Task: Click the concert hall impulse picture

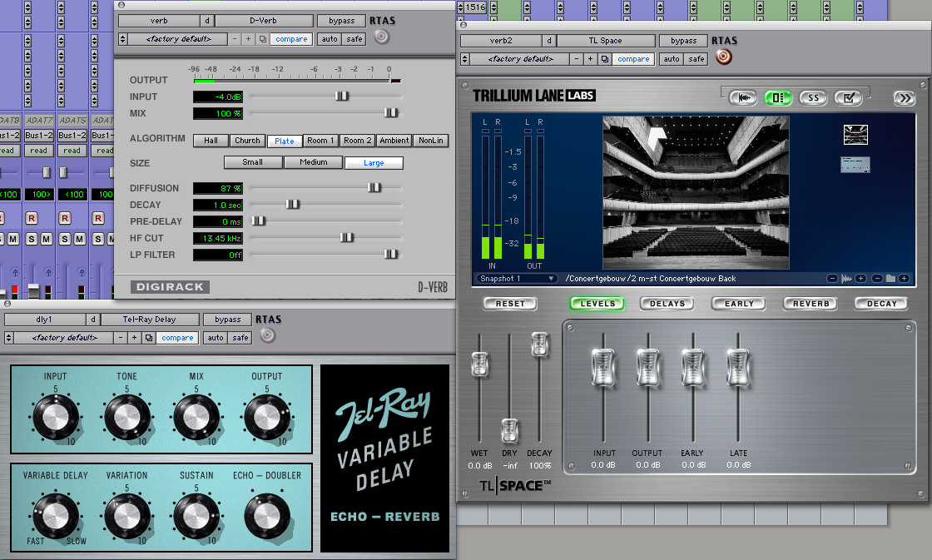Action: pyautogui.click(x=696, y=193)
